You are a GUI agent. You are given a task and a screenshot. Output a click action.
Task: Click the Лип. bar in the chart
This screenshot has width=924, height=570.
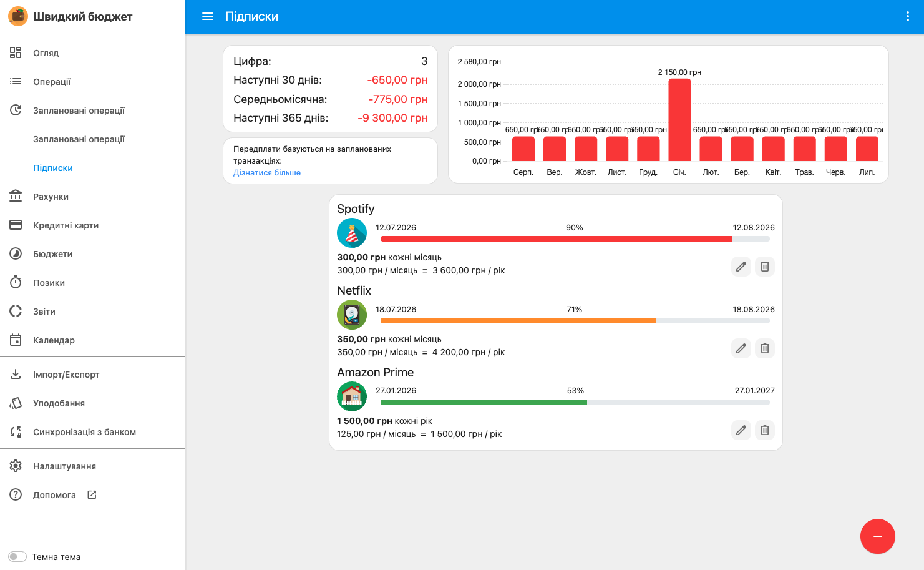click(x=867, y=149)
